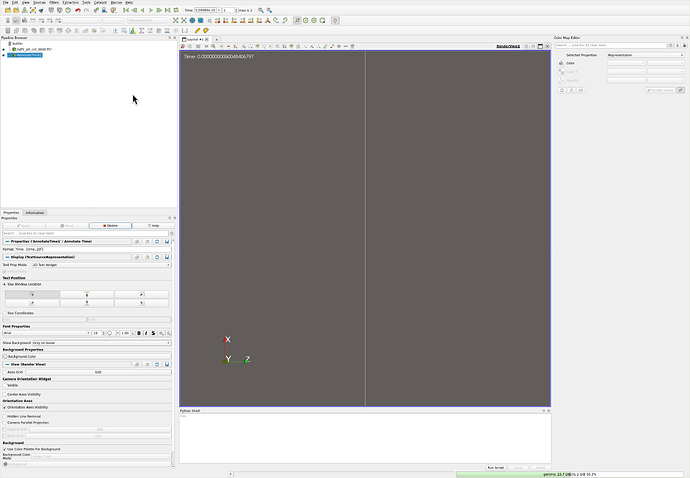Screen dimensions: 690x478
Task: Click the upper-left window location button
Action: coord(32,294)
